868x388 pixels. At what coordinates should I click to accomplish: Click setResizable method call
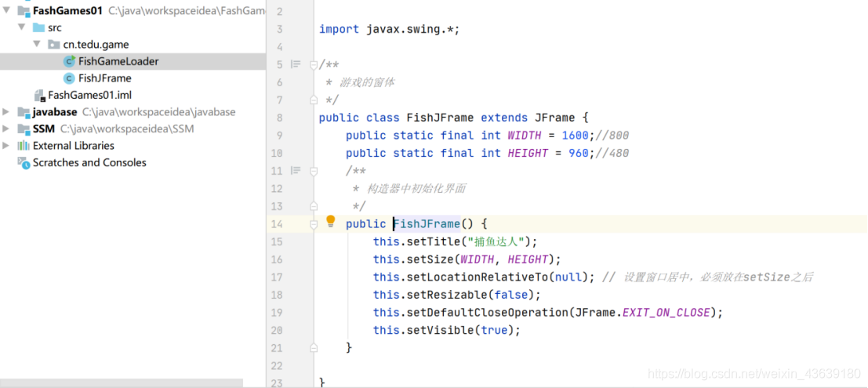pyautogui.click(x=447, y=295)
